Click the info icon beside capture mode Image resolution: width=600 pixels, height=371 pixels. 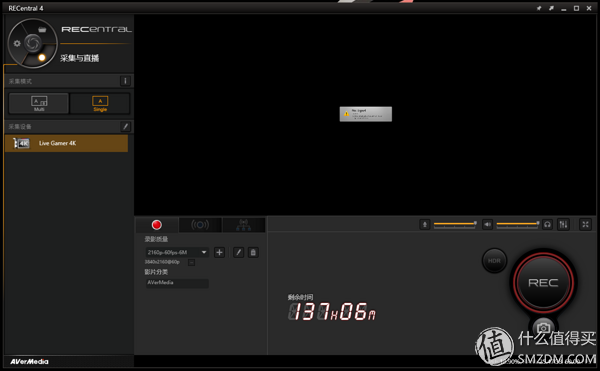(125, 81)
